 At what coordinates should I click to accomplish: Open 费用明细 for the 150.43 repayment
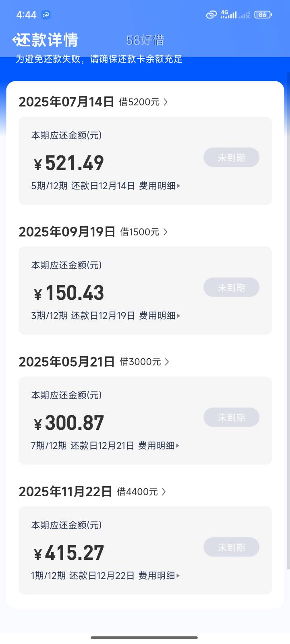coord(159,316)
